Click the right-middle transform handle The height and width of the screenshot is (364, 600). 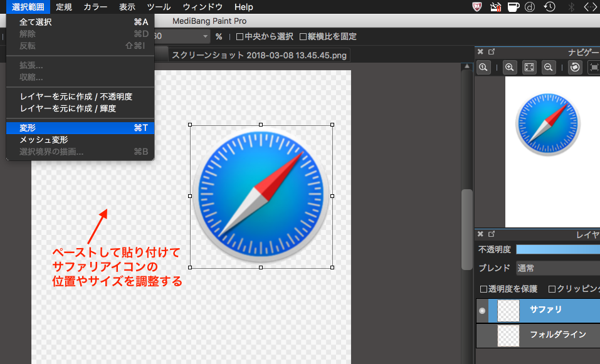coord(332,196)
